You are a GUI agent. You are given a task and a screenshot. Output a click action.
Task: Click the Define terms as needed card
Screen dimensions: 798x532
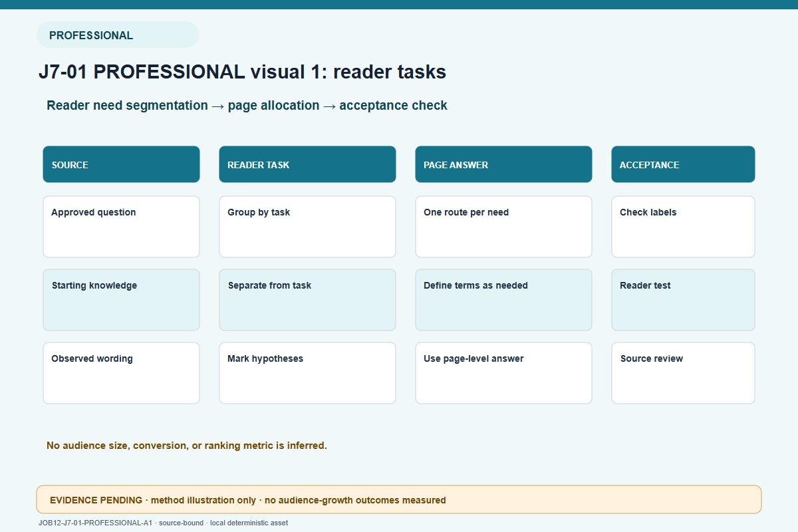click(503, 300)
